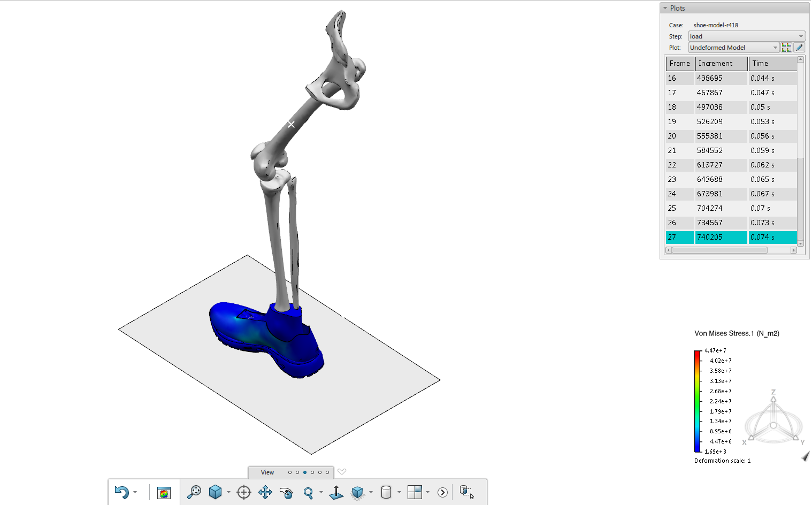Click the Von Mises stress color legend bar

[x=698, y=401]
